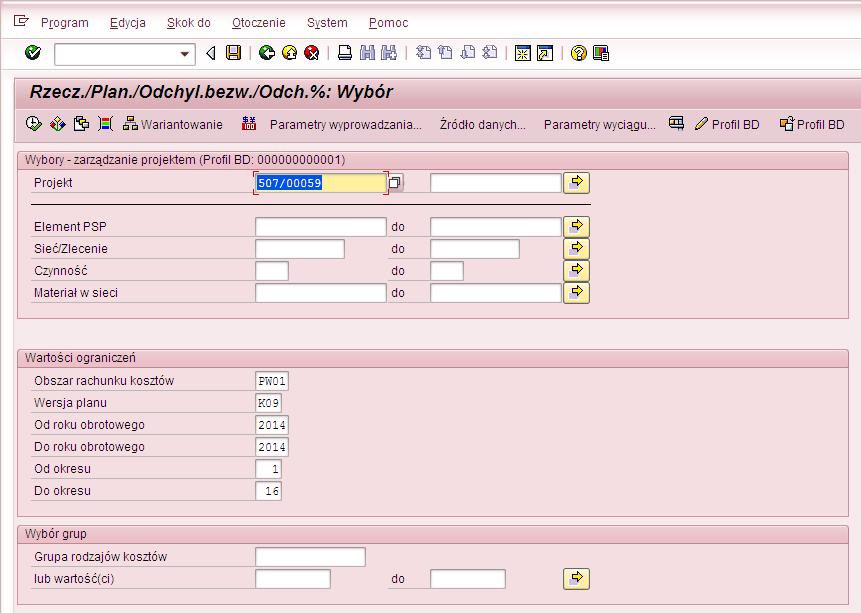Open Parametry wyciągu... dialog
861x613 pixels.
point(600,125)
